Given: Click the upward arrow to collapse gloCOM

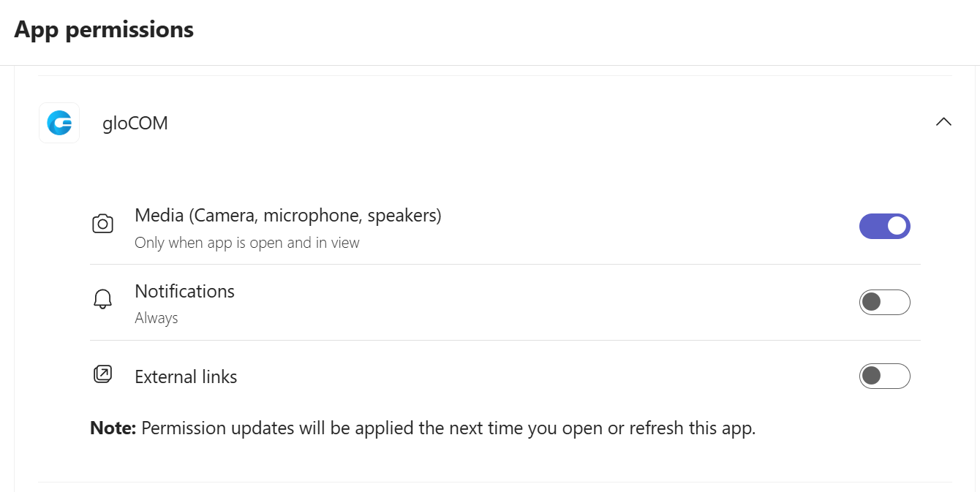Looking at the screenshot, I should 943,122.
